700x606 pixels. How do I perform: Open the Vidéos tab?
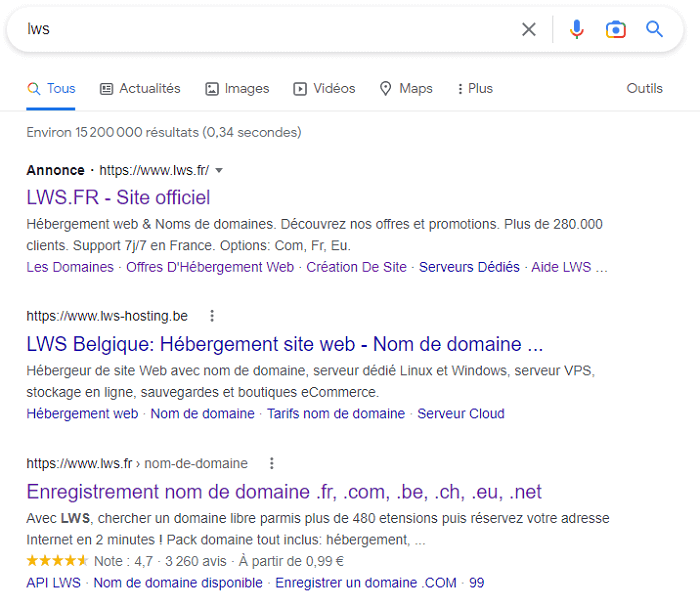[324, 88]
